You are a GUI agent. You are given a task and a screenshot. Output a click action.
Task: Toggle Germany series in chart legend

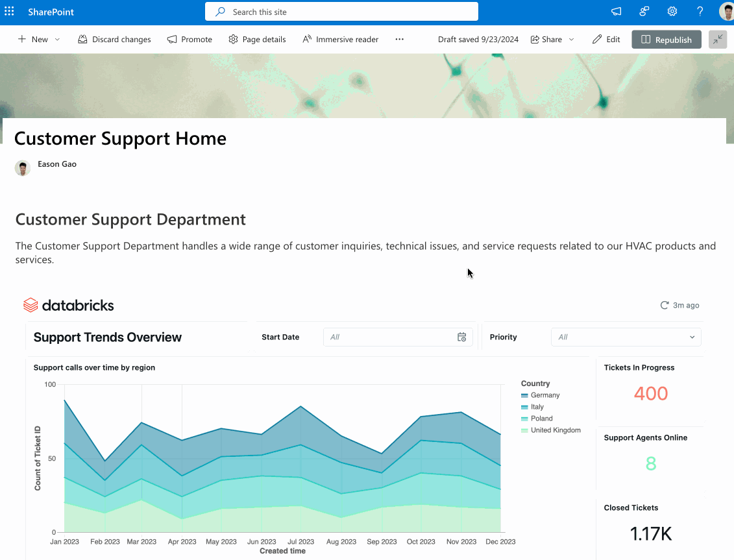[544, 395]
